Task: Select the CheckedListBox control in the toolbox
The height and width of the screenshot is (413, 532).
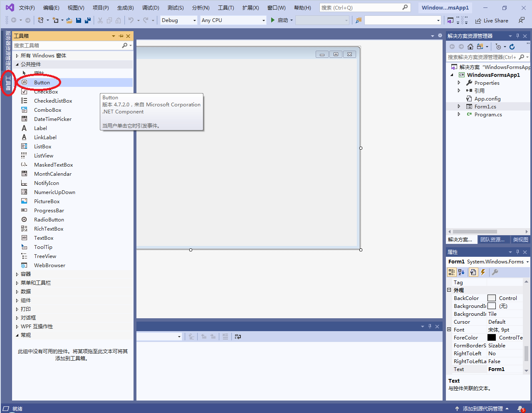Action: pos(53,101)
